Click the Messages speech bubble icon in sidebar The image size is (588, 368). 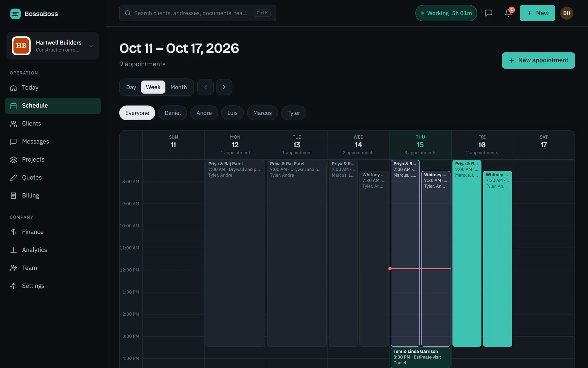tap(13, 142)
